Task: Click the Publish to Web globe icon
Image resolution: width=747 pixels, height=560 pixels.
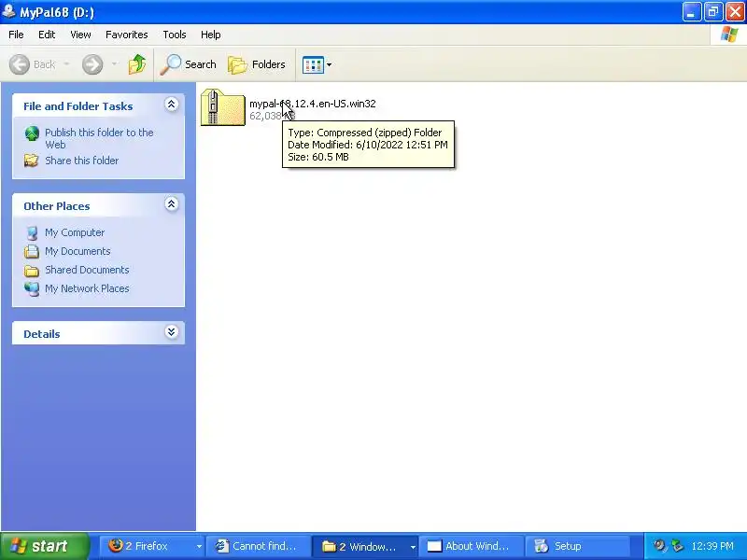Action: coord(32,133)
